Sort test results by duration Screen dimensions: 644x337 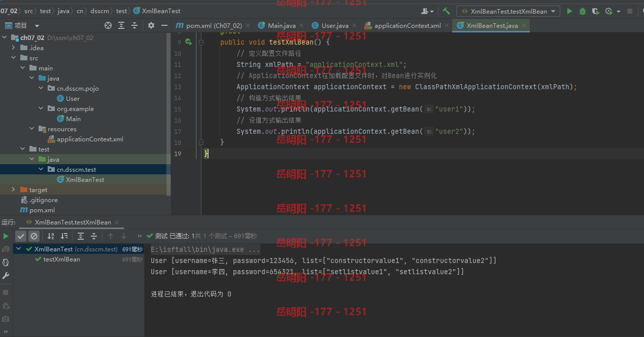(64, 236)
